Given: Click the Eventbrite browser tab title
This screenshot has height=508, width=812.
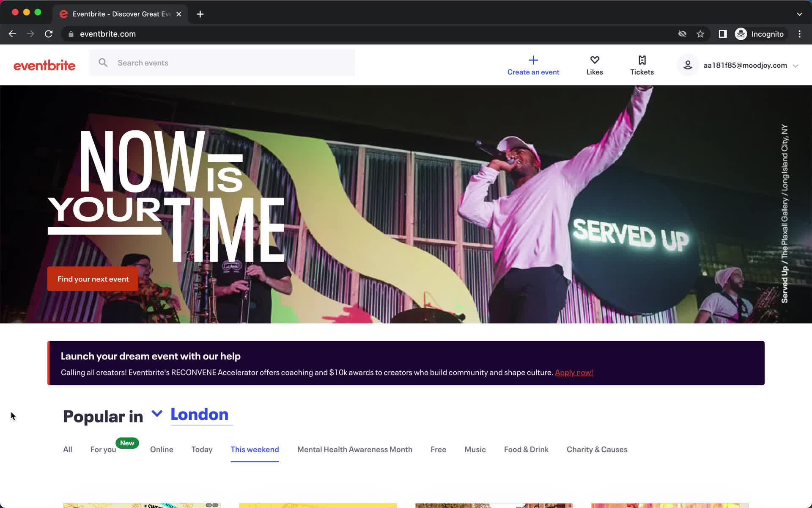Looking at the screenshot, I should click(x=121, y=14).
